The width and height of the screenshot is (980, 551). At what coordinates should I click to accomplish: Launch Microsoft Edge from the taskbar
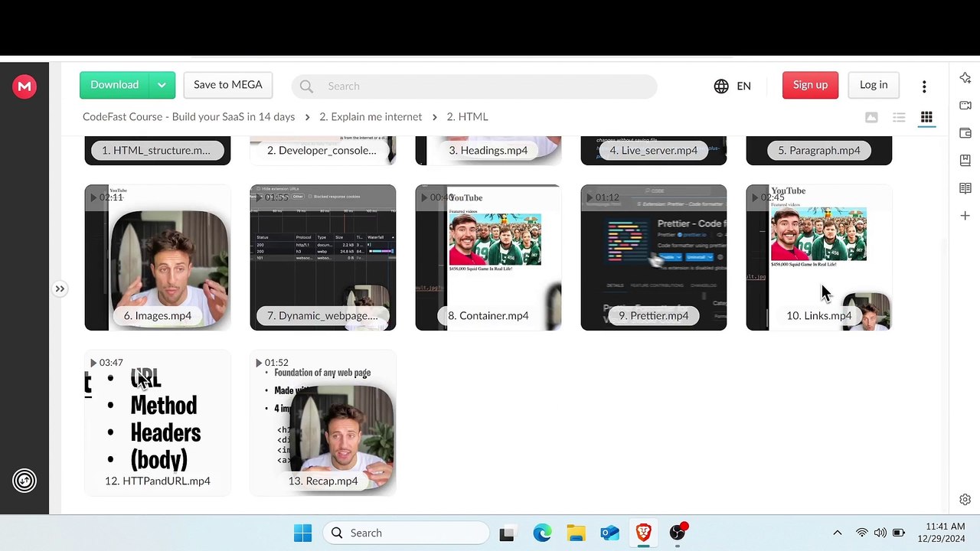pyautogui.click(x=542, y=533)
